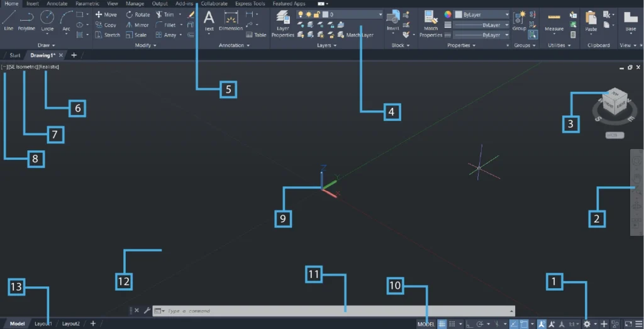644x329 pixels.
Task: Add a new drawing tab with plus
Action: 74,55
